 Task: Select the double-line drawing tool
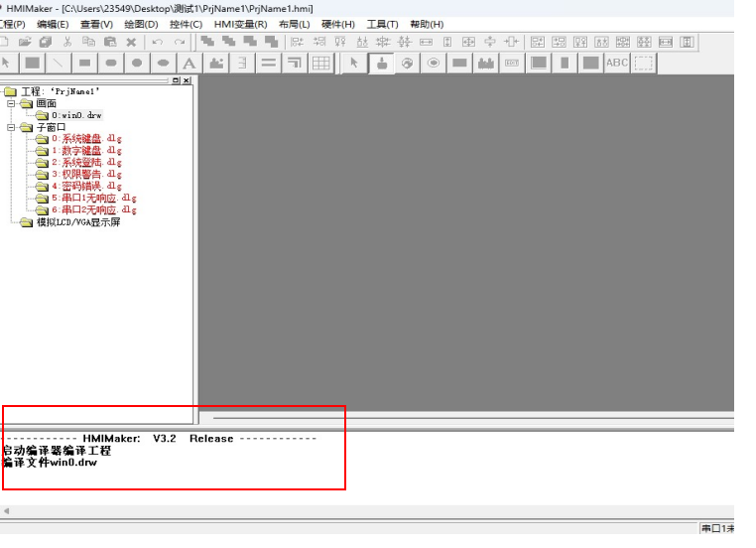pyautogui.click(x=269, y=63)
